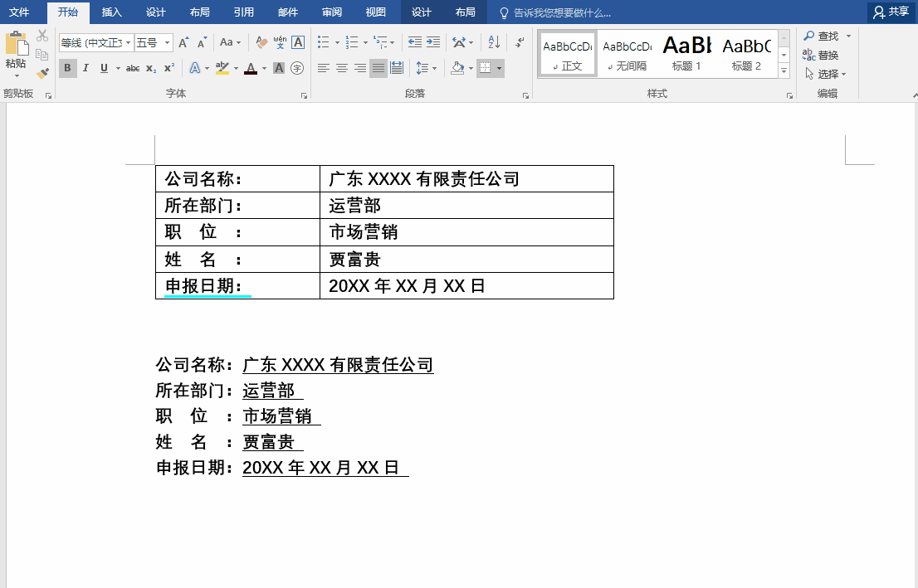Apply the dark red font color

tap(251, 69)
